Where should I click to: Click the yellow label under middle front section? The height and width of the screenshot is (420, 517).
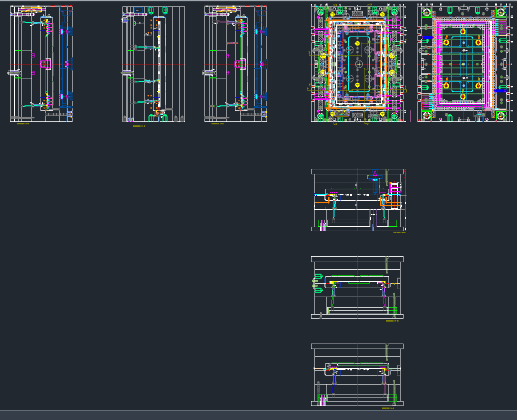point(392,321)
